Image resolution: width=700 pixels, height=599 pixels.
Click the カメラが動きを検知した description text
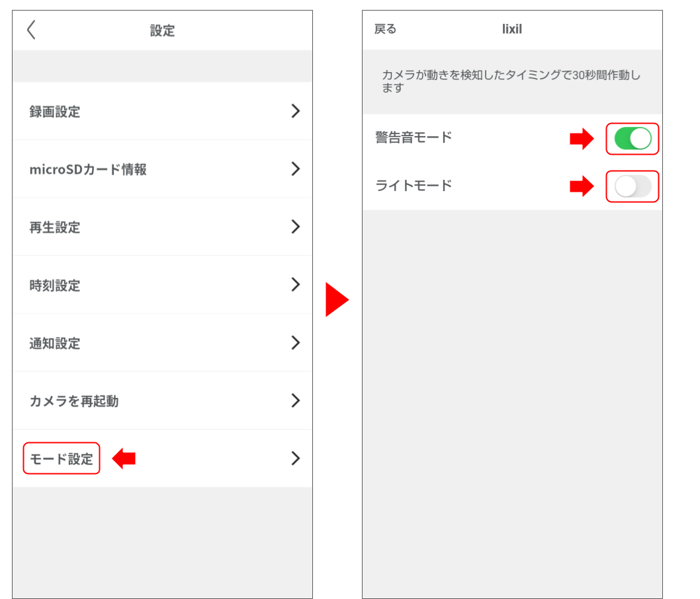click(x=511, y=81)
